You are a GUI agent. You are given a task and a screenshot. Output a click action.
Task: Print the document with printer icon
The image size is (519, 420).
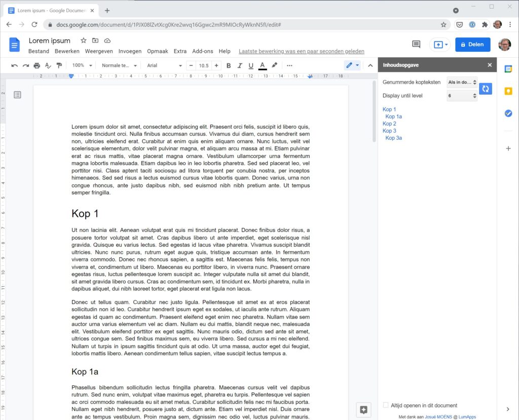pos(36,65)
